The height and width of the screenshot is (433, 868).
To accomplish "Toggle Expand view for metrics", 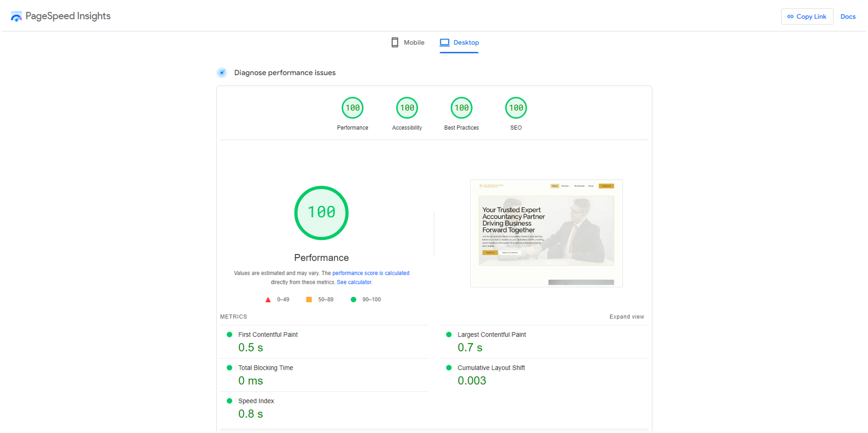I will click(626, 317).
